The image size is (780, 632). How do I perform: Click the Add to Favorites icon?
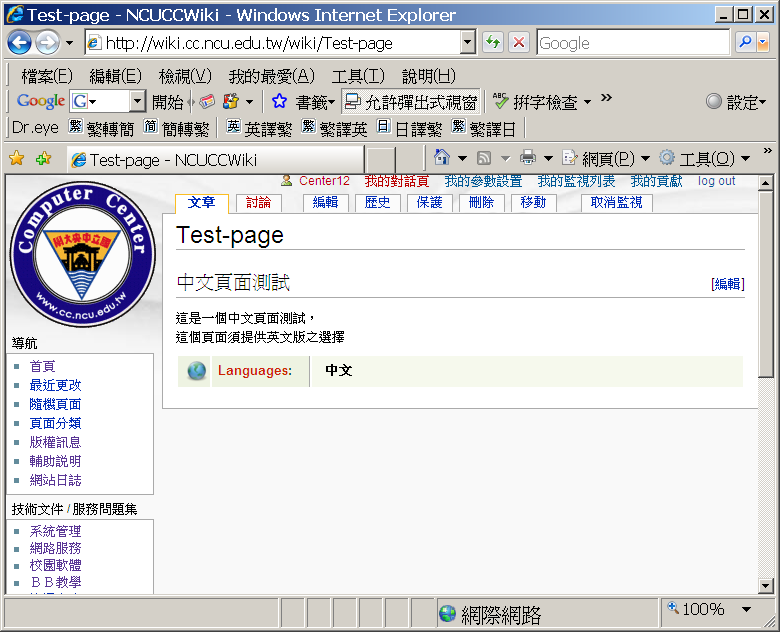pyautogui.click(x=43, y=159)
